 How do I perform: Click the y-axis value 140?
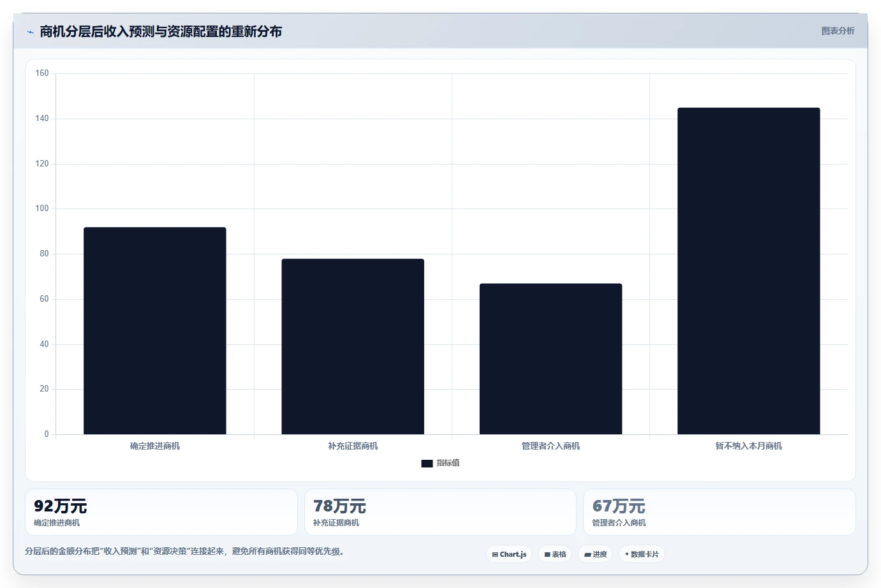tap(42, 119)
